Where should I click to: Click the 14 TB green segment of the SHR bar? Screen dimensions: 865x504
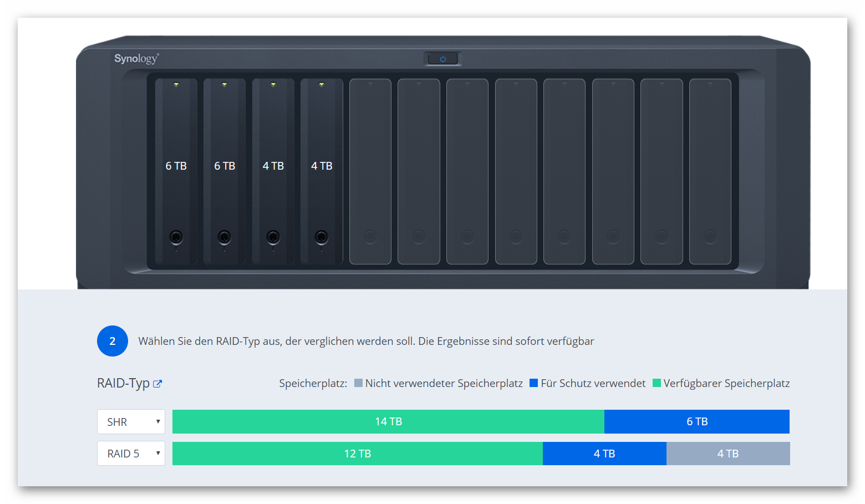[x=388, y=421]
